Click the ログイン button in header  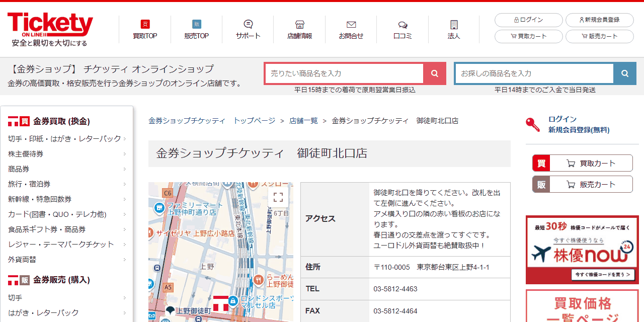point(529,20)
